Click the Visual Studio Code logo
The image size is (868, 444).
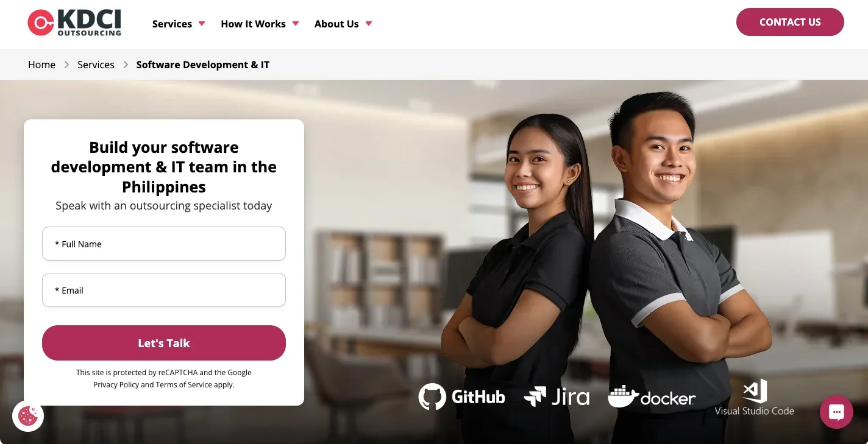tap(755, 397)
